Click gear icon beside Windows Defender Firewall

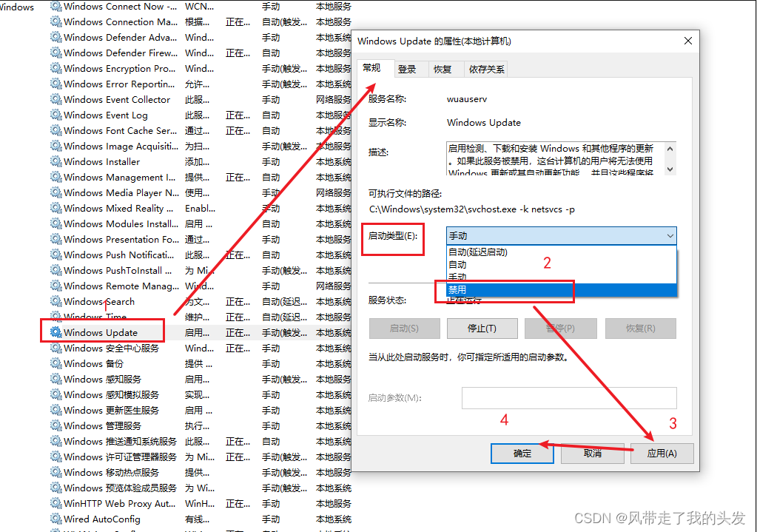[x=56, y=53]
